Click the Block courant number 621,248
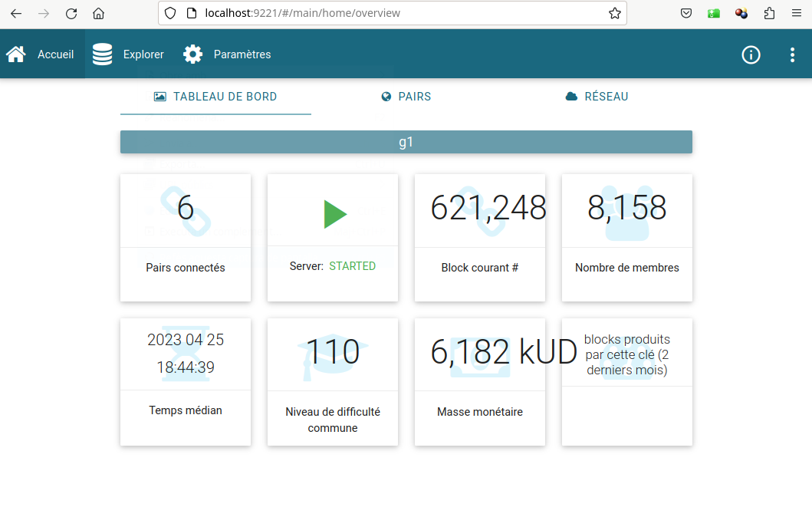812x517 pixels. (x=488, y=208)
